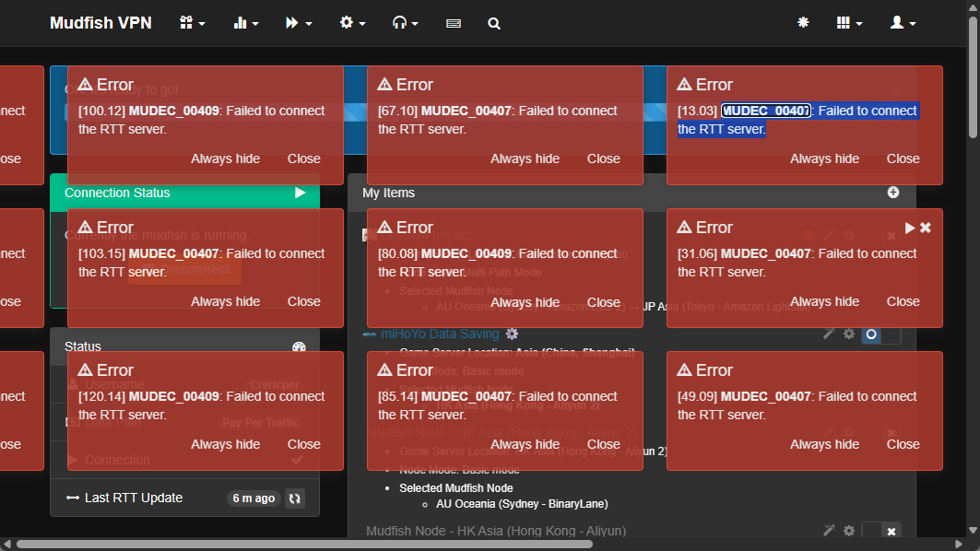Click the Mudfish Node - HK Asia (Hong Kong - Aliyun) title
The image size is (980, 551).
pyautogui.click(x=496, y=531)
